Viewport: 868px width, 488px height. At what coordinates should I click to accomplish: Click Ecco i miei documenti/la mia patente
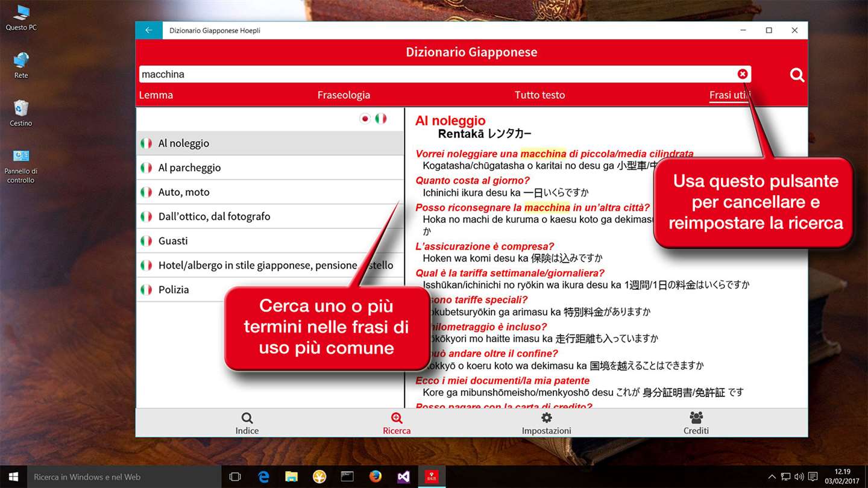503,381
